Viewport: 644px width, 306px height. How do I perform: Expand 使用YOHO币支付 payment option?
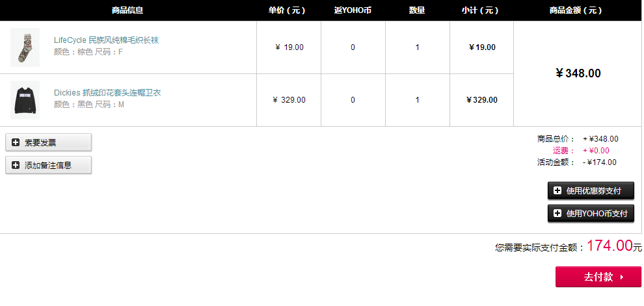coord(591,213)
